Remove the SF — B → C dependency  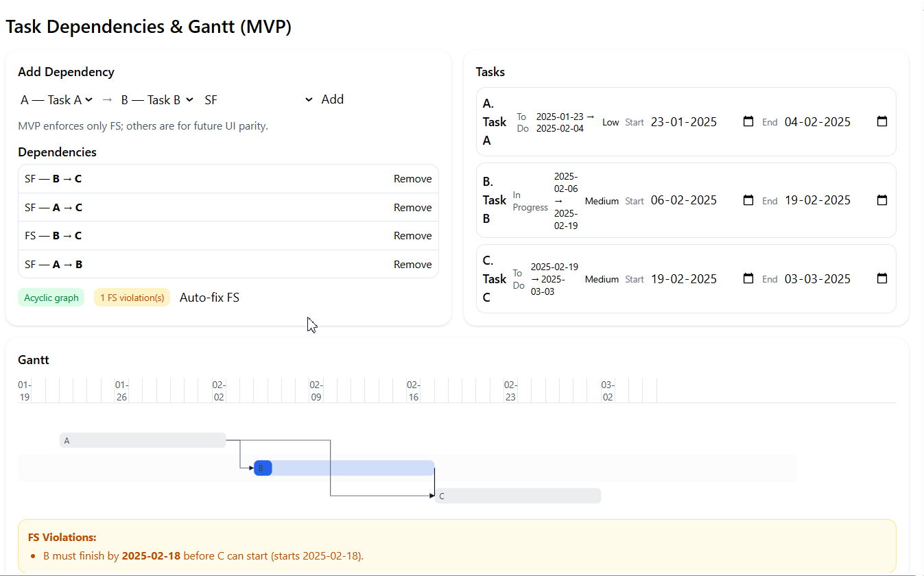click(413, 179)
